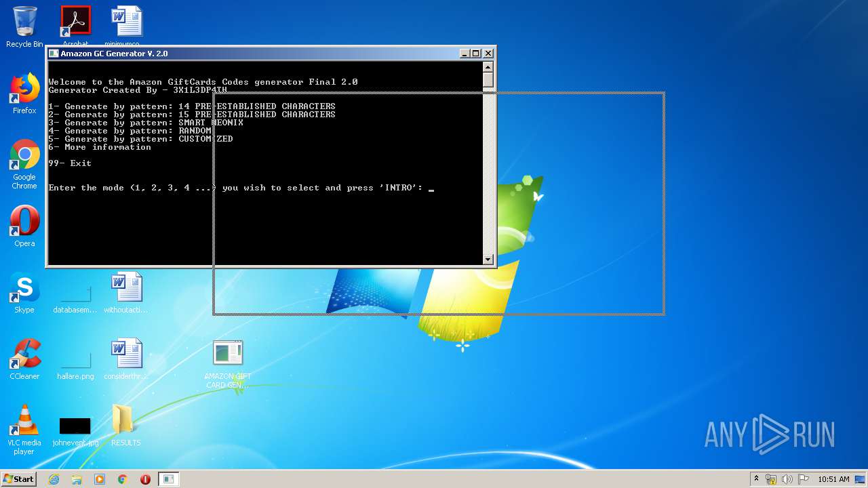This screenshot has width=868, height=488.
Task: Open Internet Explorer from the taskbar
Action: 54,479
